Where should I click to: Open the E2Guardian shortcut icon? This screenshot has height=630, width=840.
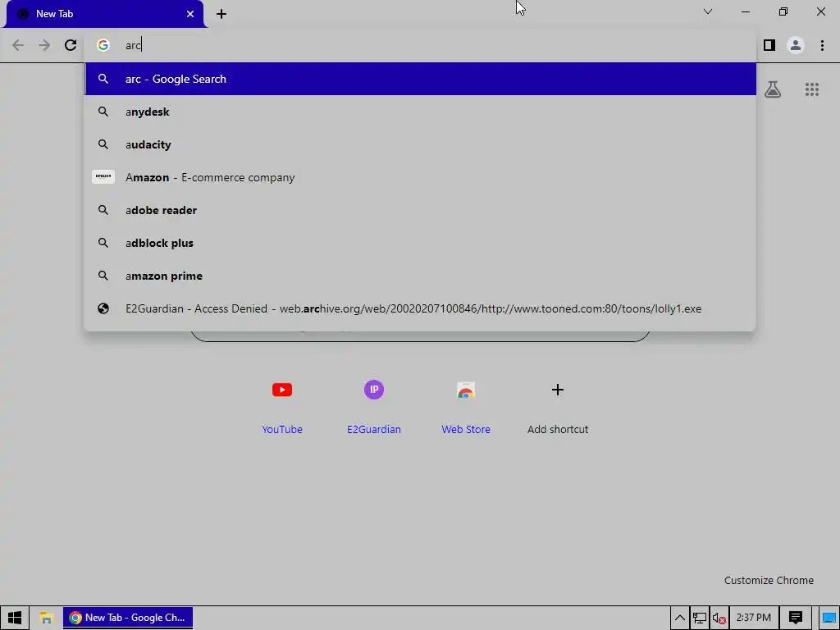pos(373,390)
